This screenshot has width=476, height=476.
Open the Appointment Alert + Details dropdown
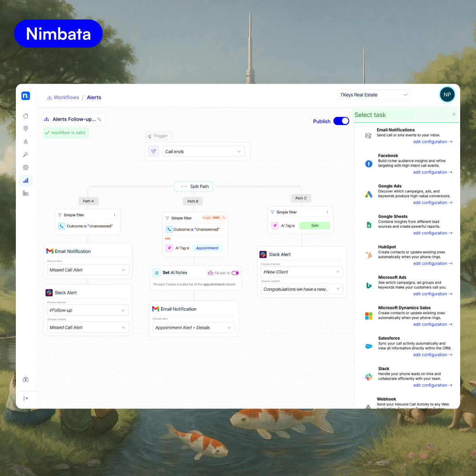click(229, 328)
